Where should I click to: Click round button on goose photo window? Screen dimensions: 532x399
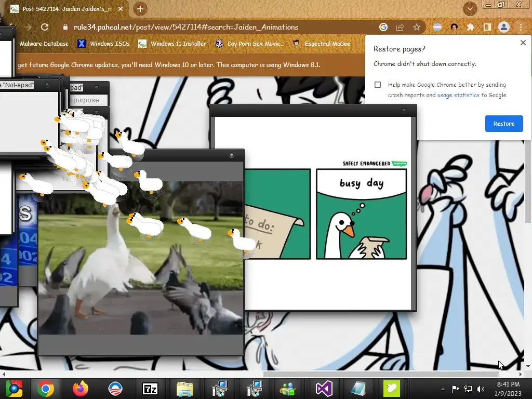(x=232, y=155)
